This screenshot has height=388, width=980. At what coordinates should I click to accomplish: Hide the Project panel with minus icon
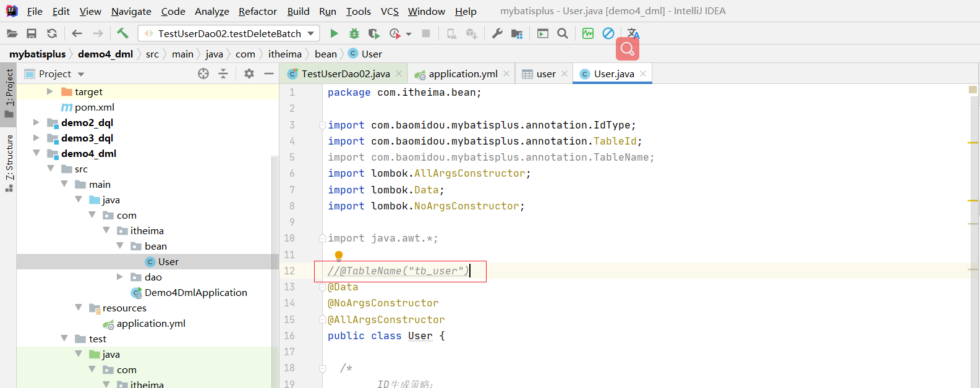269,74
